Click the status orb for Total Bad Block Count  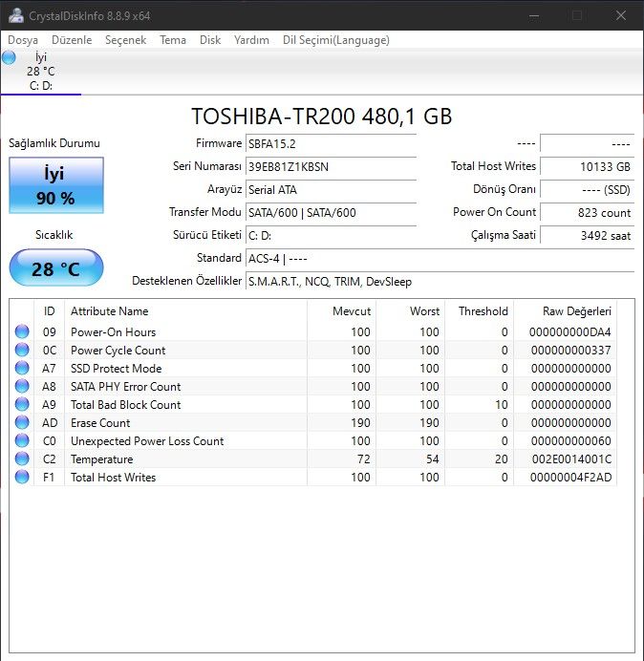tap(22, 404)
